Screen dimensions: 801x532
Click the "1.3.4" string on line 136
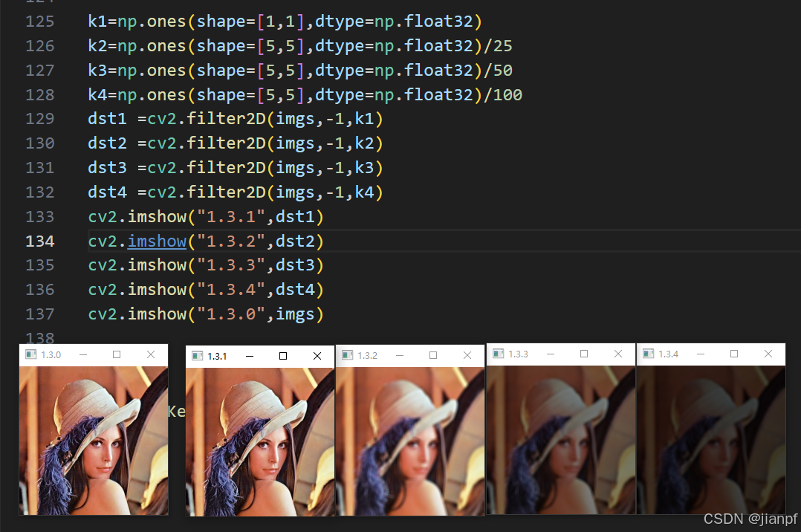click(x=231, y=290)
